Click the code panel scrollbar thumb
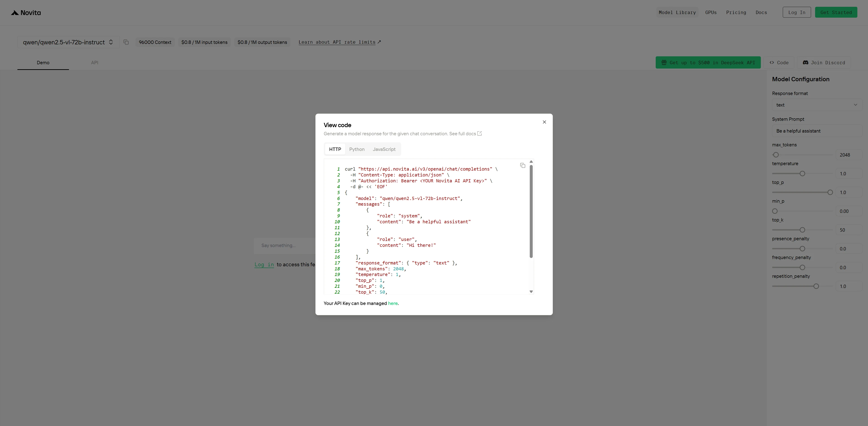Image resolution: width=868 pixels, height=426 pixels. [531, 211]
